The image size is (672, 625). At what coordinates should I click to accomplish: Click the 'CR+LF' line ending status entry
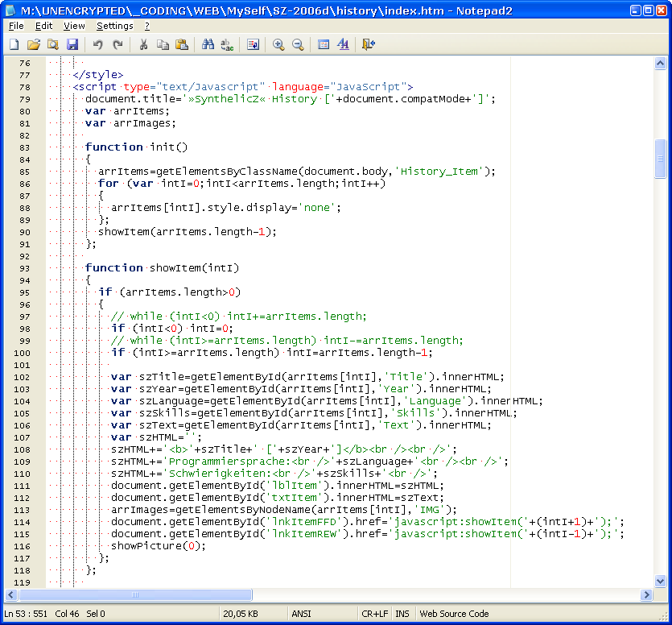pyautogui.click(x=374, y=614)
